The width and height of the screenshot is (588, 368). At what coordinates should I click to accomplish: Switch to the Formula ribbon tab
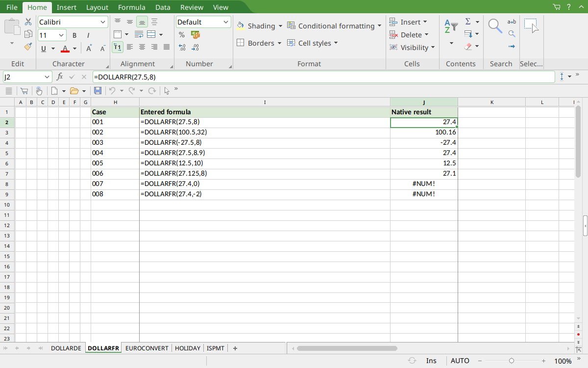131,7
